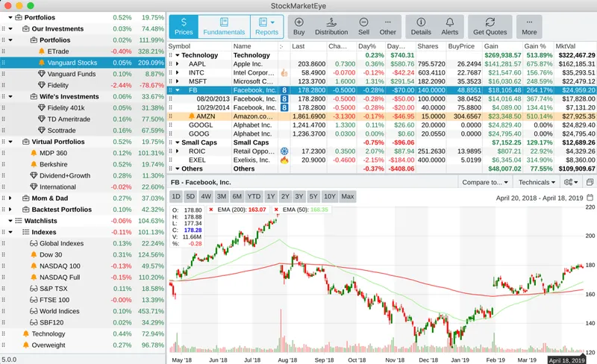Open the Prices view
Viewport: 597px width, 364px height.
(184, 27)
